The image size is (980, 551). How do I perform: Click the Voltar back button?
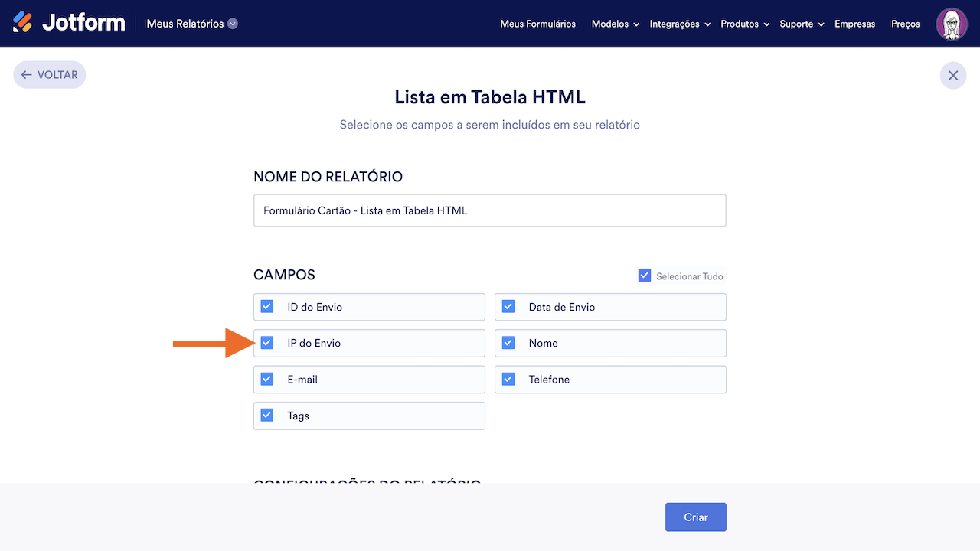[x=50, y=75]
